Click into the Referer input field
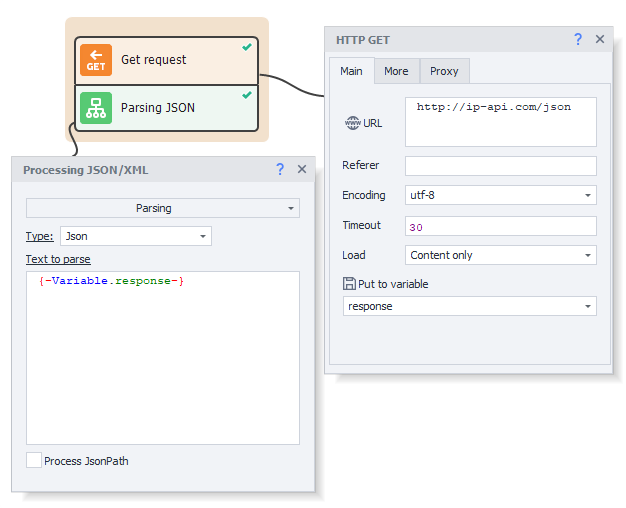Image resolution: width=626 pixels, height=508 pixels. tap(500, 166)
